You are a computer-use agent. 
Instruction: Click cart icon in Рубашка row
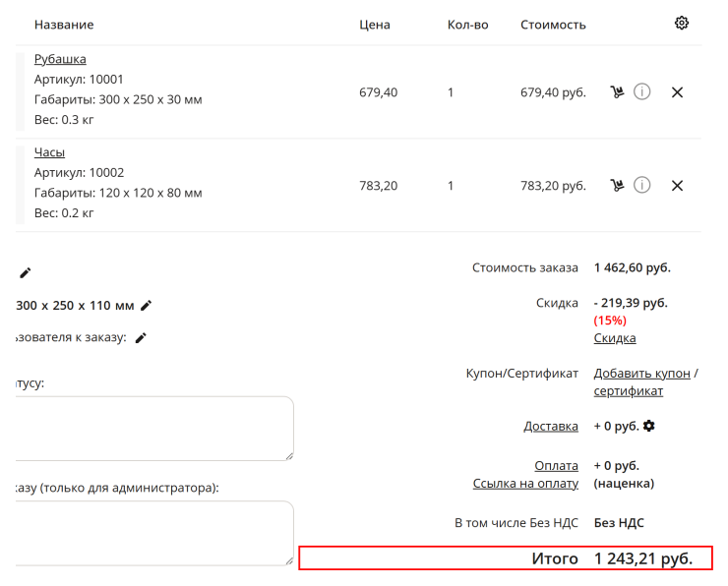617,91
